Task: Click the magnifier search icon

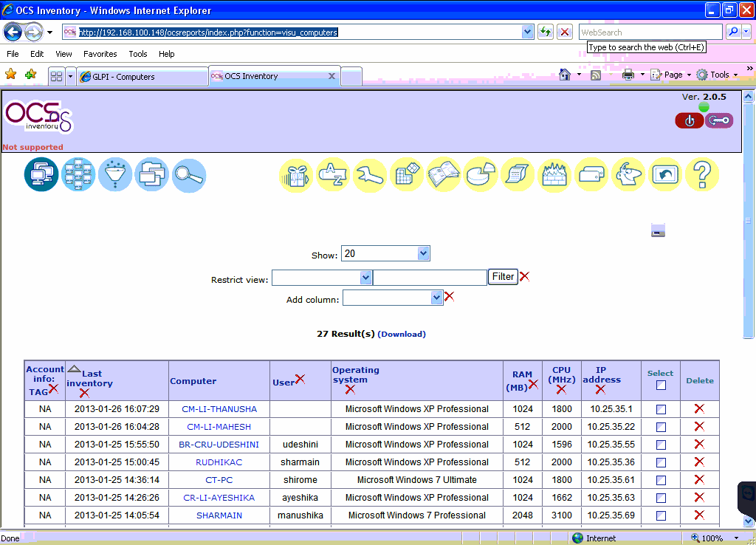Action: click(x=189, y=175)
